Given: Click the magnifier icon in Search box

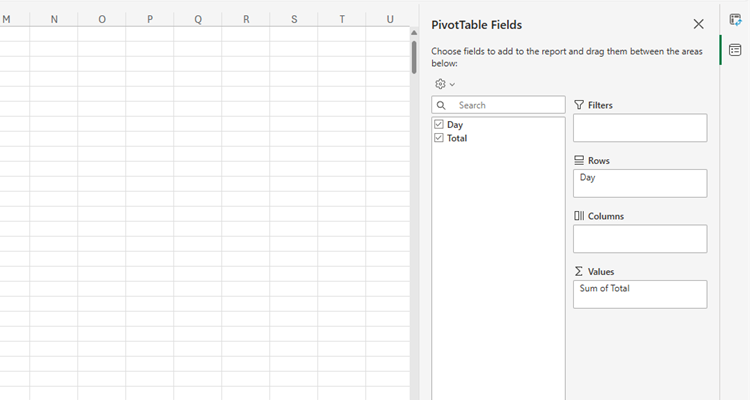Looking at the screenshot, I should (441, 105).
